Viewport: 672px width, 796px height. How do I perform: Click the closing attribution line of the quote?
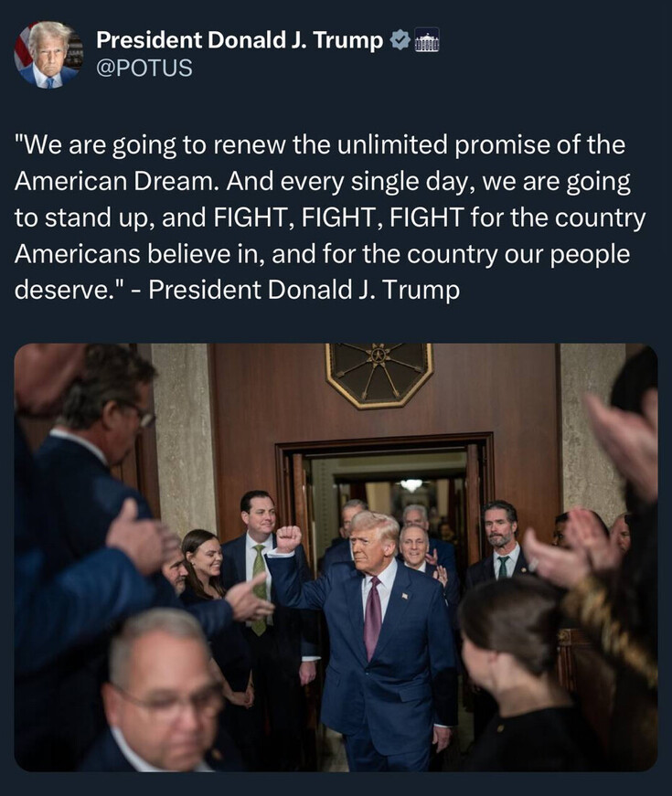point(304,290)
